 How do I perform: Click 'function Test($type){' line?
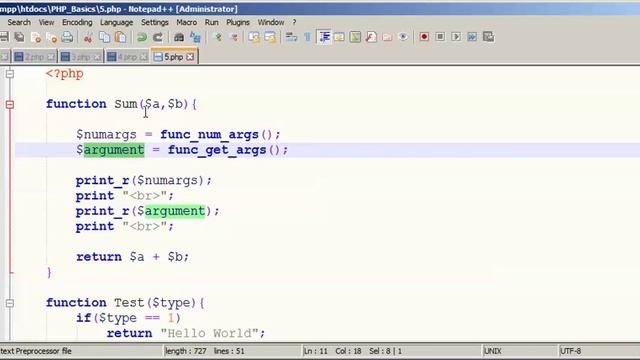[x=125, y=303]
